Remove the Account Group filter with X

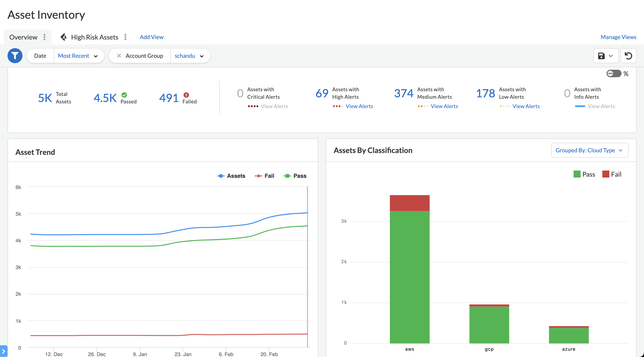pyautogui.click(x=119, y=55)
